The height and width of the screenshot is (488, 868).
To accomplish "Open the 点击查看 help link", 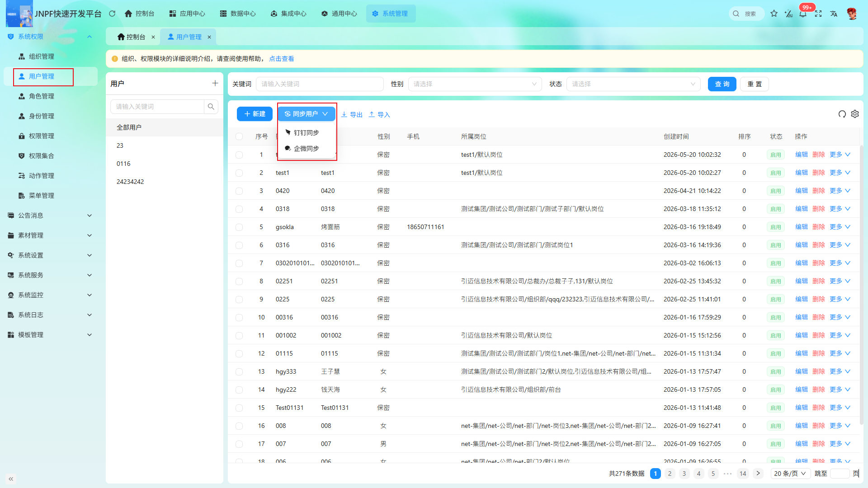I will (282, 59).
